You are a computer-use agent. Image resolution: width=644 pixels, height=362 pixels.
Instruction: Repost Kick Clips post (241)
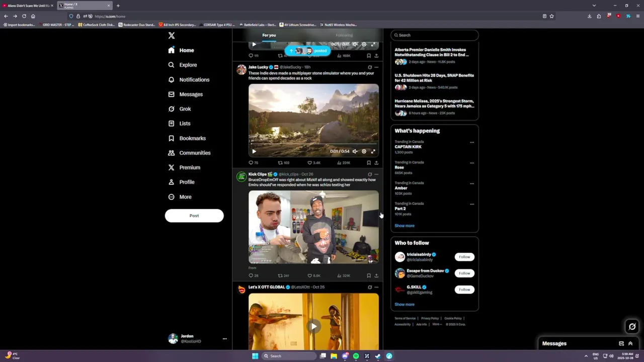(284, 276)
